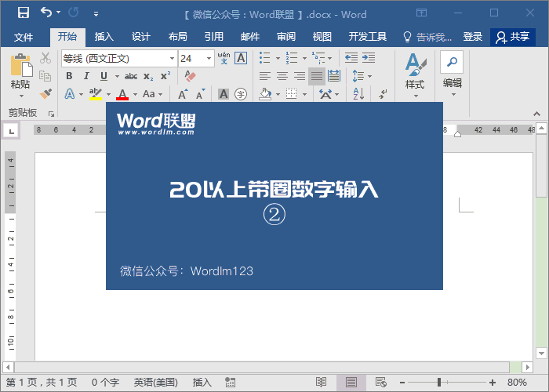Open Asian layout character scaling
Image resolution: width=549 pixels, height=392 pixels.
click(329, 94)
